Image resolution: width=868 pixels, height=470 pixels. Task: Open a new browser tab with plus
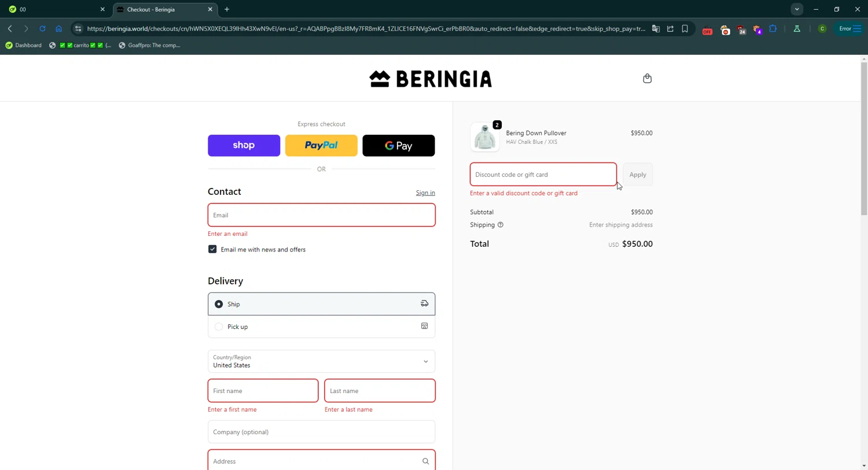pos(227,9)
